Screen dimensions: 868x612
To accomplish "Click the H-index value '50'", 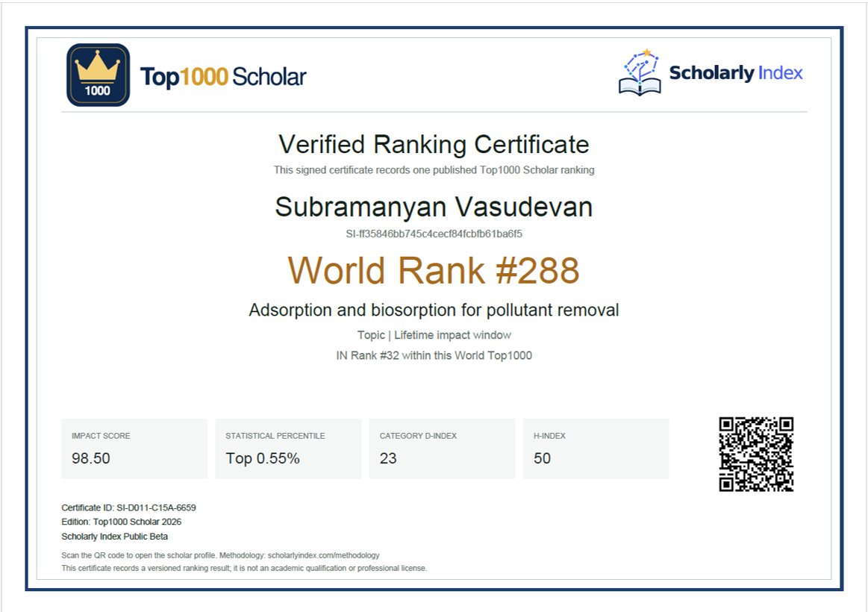I will 542,458.
